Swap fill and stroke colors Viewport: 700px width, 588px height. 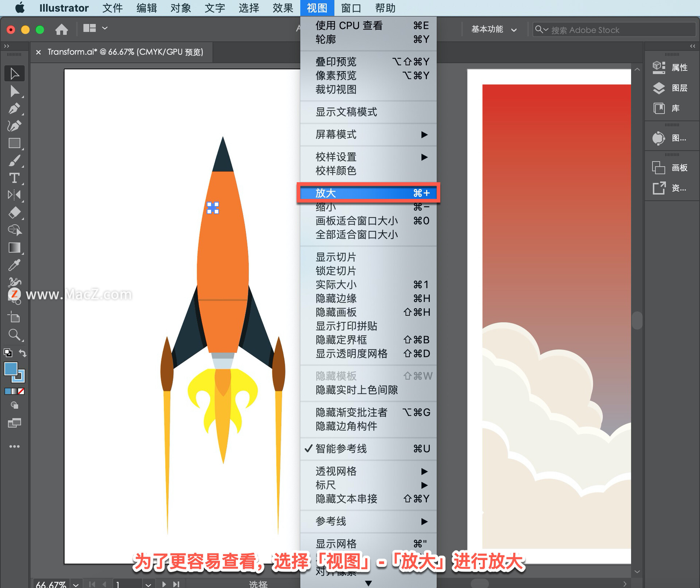(23, 353)
